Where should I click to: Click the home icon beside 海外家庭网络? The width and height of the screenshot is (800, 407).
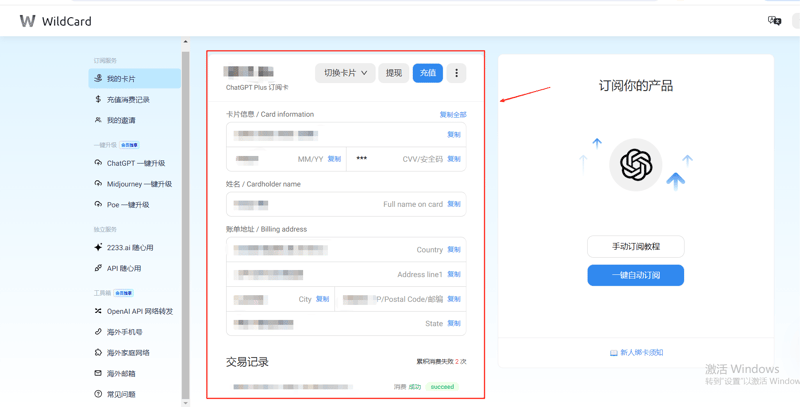(x=98, y=352)
